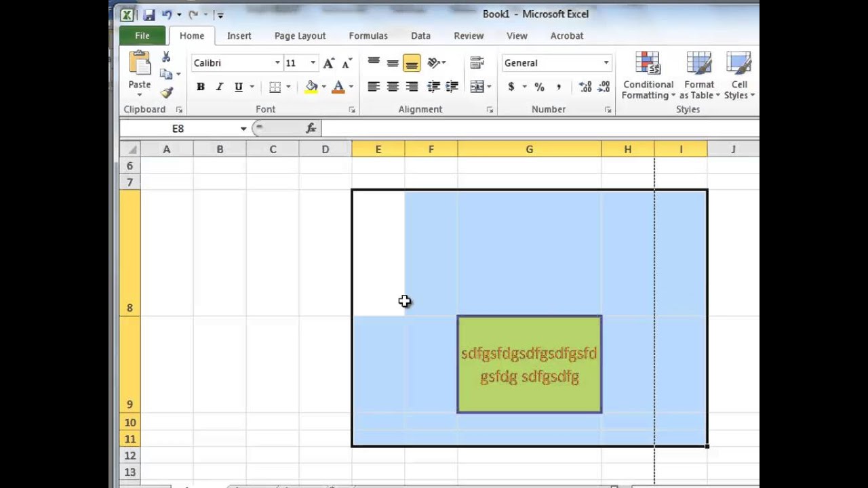The width and height of the screenshot is (868, 488).
Task: Click the Wrap Text icon
Action: [477, 63]
